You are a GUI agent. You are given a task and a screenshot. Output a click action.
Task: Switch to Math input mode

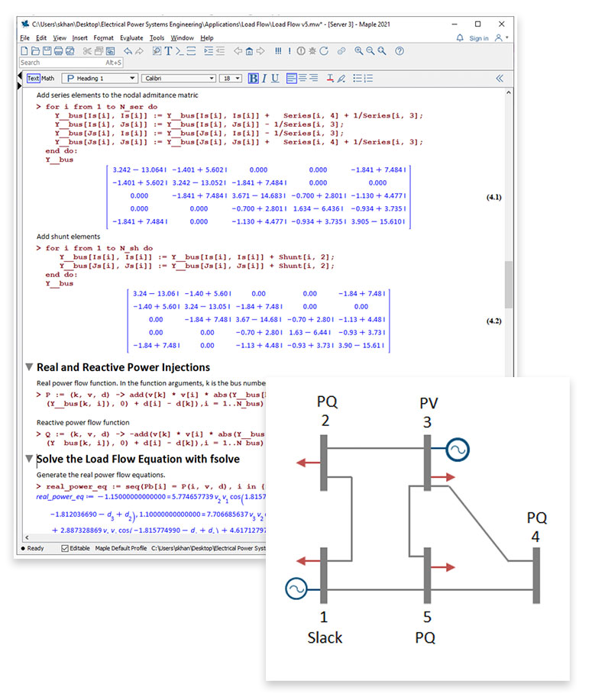click(48, 79)
